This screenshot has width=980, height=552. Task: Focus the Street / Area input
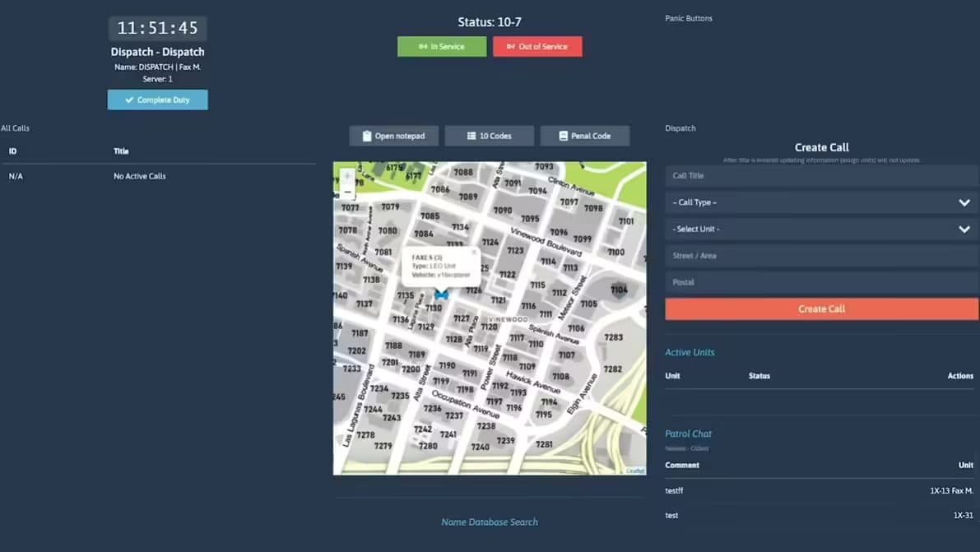coord(821,256)
